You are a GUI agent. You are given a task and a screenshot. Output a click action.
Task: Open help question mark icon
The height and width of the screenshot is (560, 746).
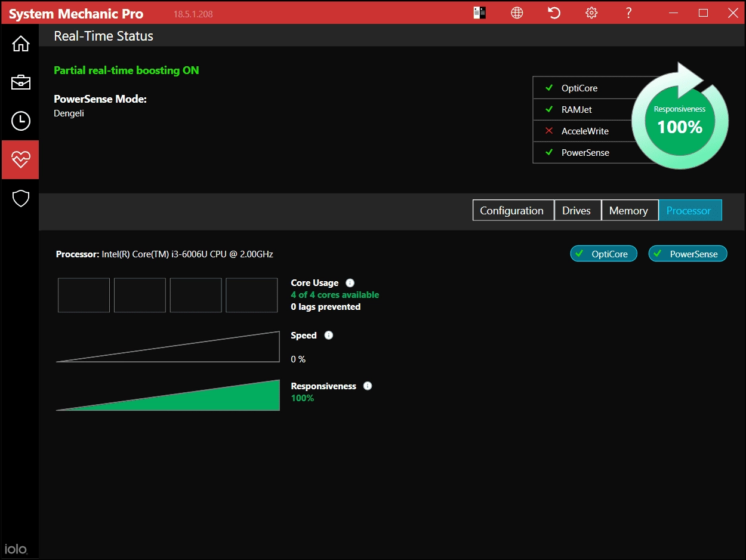(628, 13)
